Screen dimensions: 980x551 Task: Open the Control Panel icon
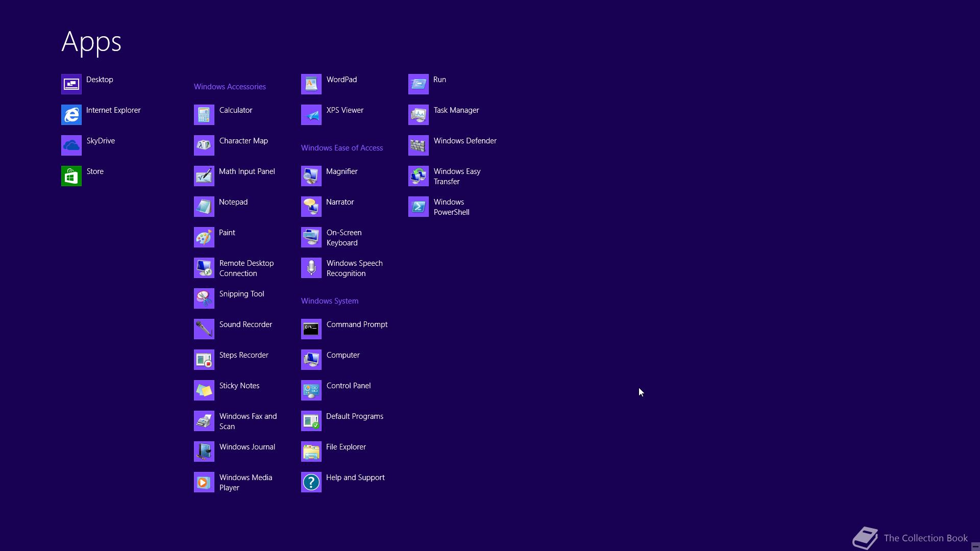click(311, 390)
